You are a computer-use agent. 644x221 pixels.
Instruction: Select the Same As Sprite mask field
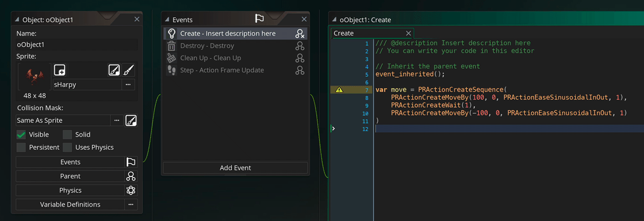coord(63,120)
